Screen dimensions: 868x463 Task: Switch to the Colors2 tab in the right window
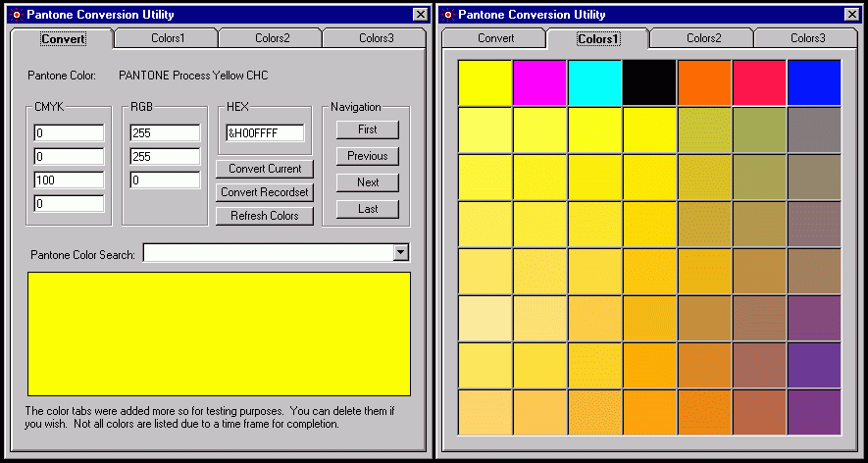(703, 38)
